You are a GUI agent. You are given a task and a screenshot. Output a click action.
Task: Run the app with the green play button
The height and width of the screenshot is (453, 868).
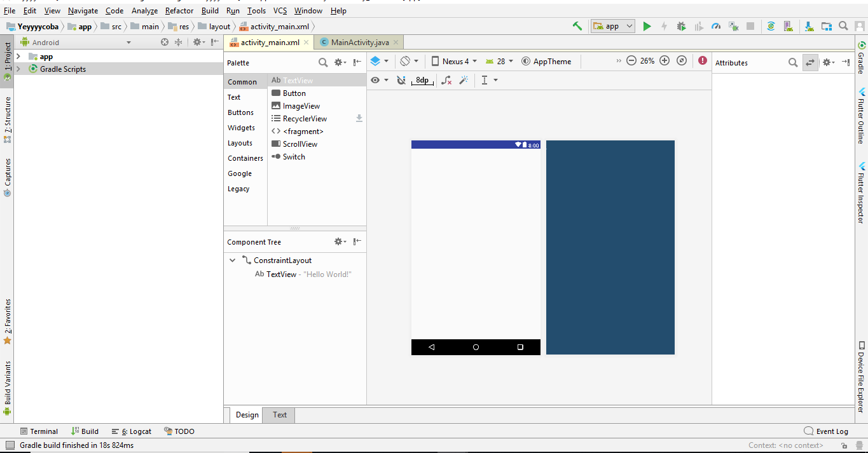pos(647,26)
